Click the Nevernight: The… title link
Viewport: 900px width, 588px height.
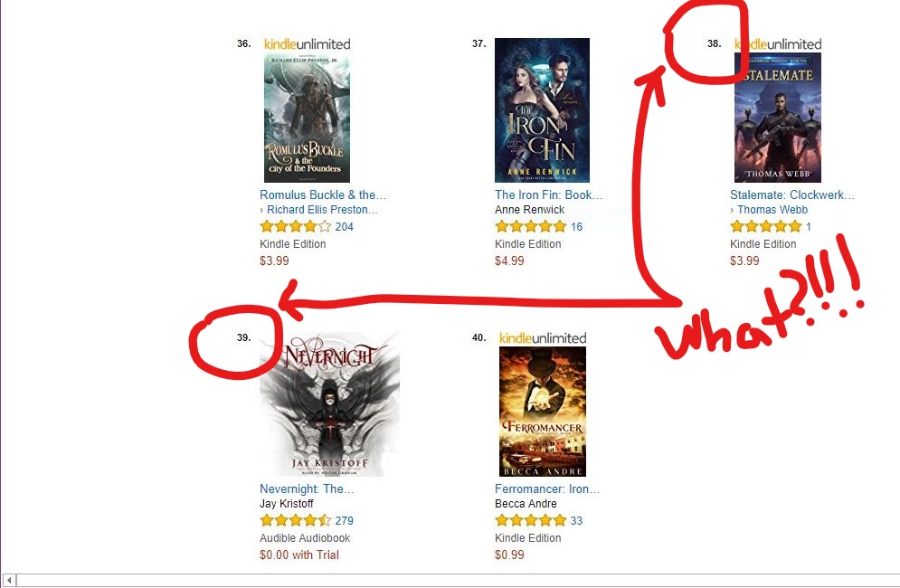click(307, 488)
